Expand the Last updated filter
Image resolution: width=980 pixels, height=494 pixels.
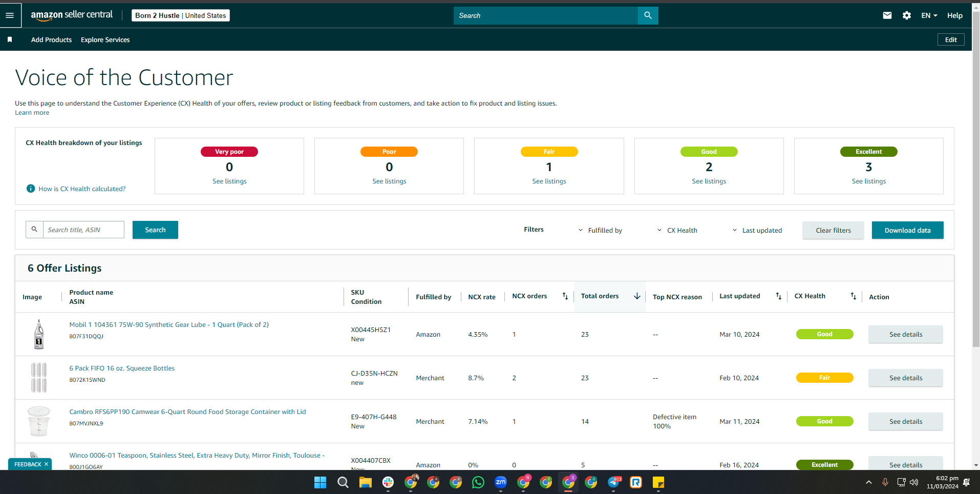pyautogui.click(x=757, y=230)
